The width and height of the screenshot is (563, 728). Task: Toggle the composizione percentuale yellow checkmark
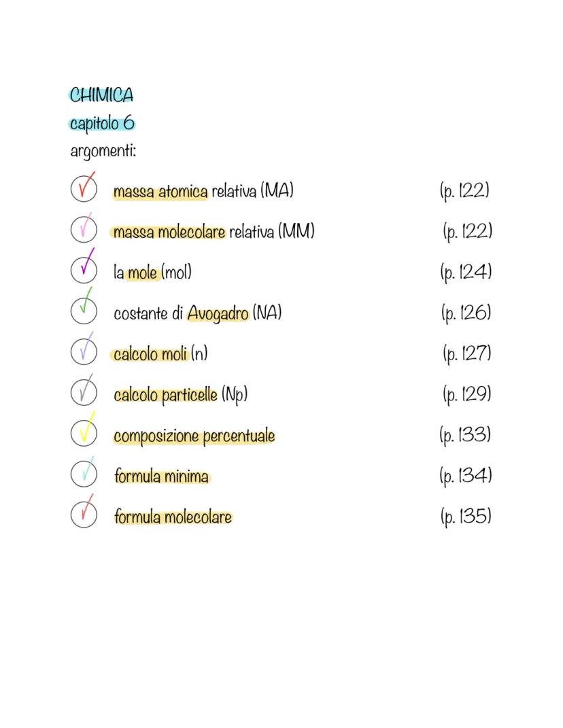(x=83, y=432)
